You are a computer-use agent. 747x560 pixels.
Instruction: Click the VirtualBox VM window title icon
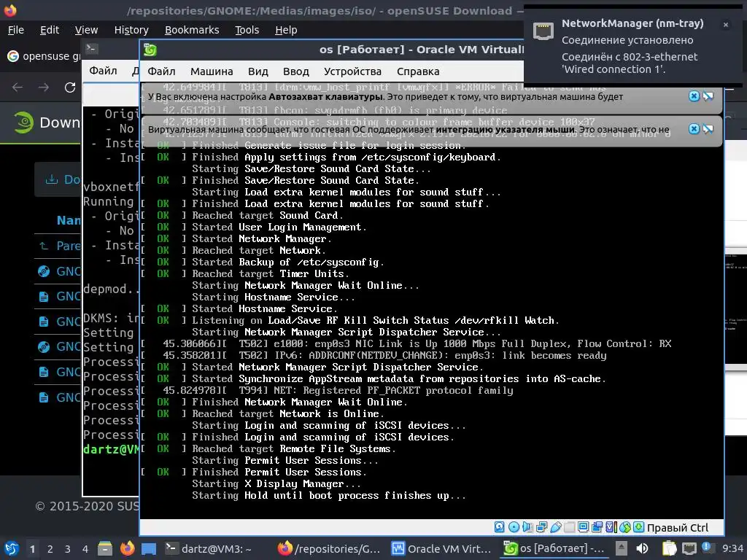click(x=150, y=50)
